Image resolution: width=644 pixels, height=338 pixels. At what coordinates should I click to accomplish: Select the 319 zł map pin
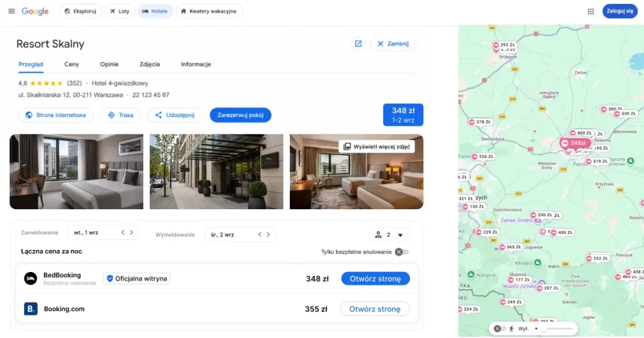pyautogui.click(x=597, y=161)
